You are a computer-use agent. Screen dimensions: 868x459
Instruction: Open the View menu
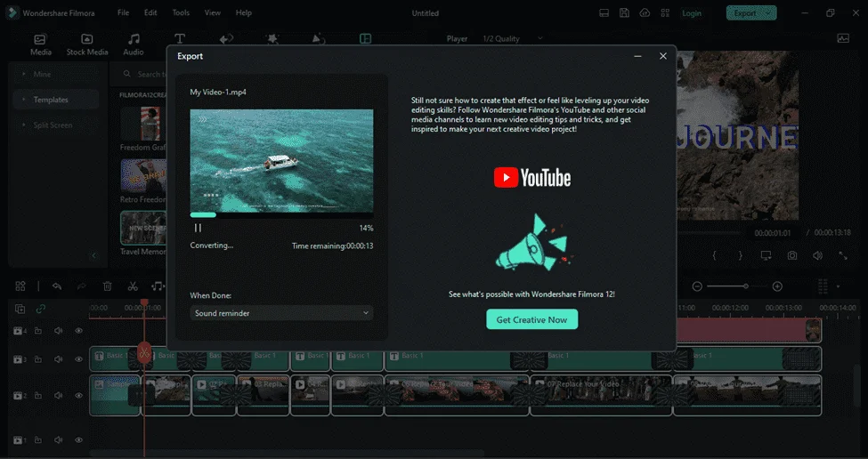tap(212, 12)
